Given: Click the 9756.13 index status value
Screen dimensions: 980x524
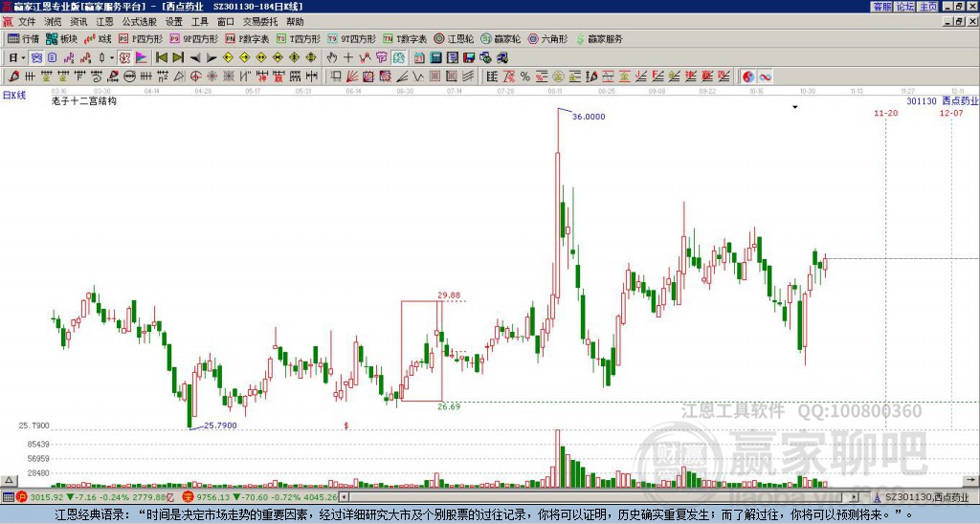Looking at the screenshot, I should [x=214, y=497].
